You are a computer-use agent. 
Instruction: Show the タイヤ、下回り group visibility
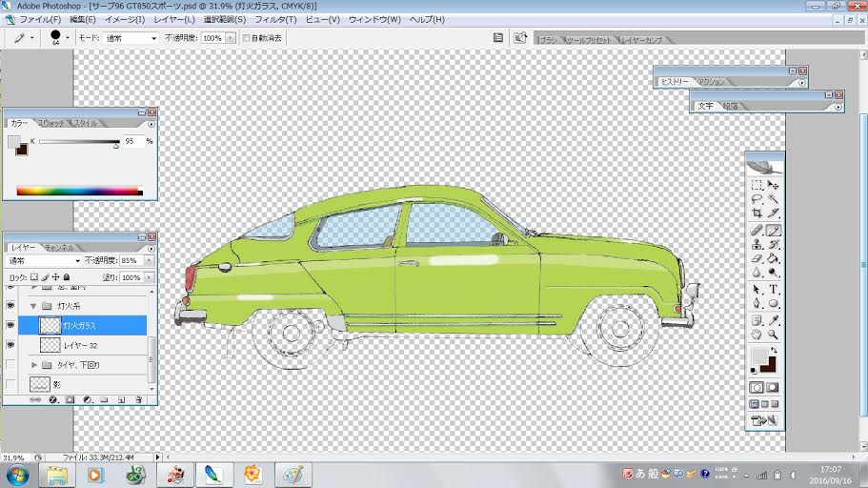tap(10, 365)
